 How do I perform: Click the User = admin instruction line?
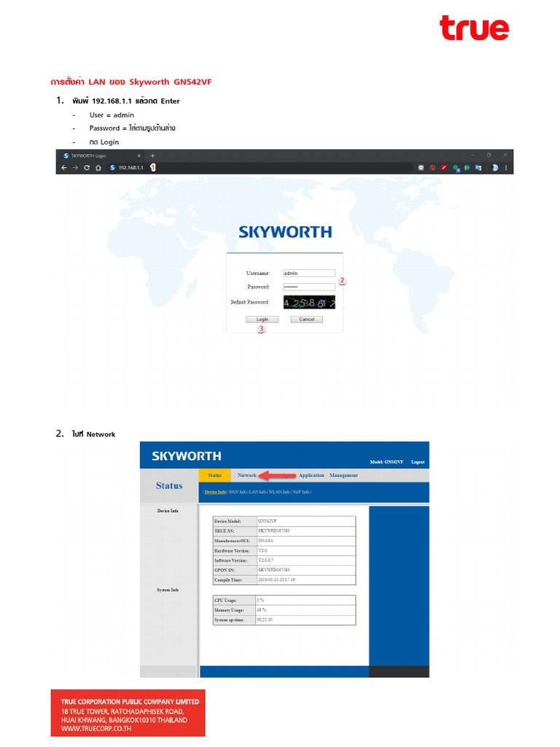click(112, 115)
